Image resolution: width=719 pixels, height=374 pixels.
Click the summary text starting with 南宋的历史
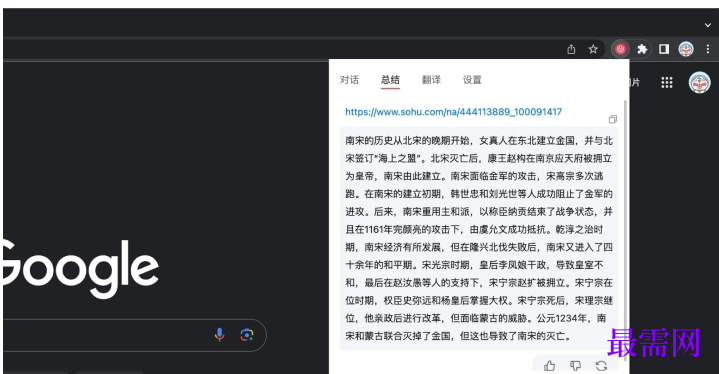(x=479, y=238)
